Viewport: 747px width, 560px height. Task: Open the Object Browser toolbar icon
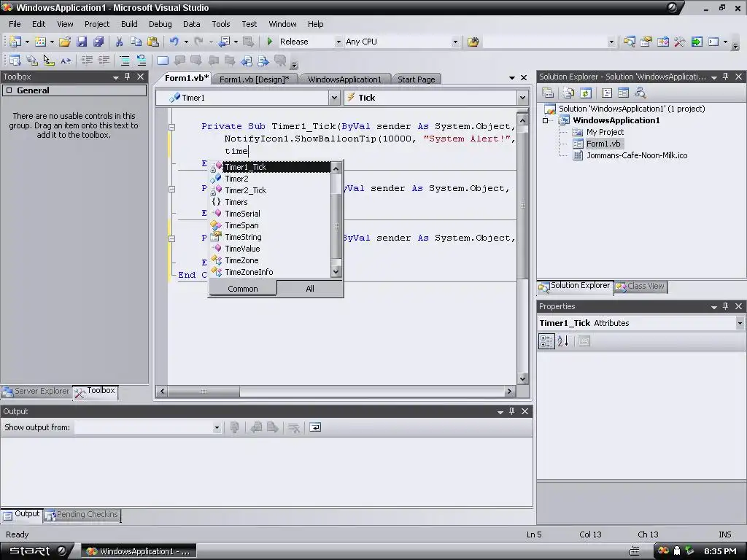(x=662, y=42)
